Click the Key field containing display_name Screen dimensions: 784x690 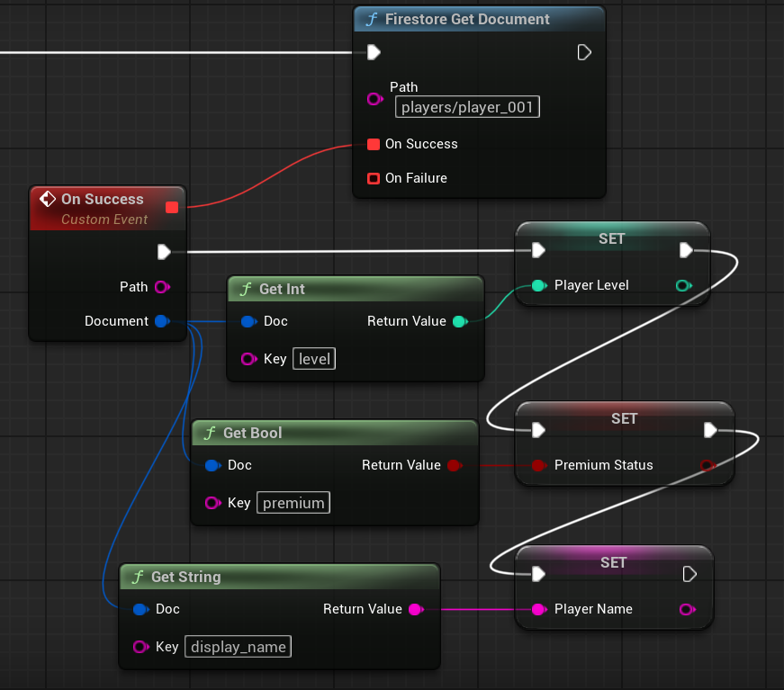click(x=239, y=647)
